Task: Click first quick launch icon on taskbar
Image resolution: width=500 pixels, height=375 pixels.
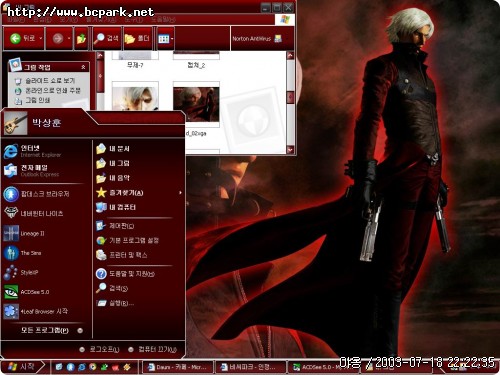Action: click(59, 367)
